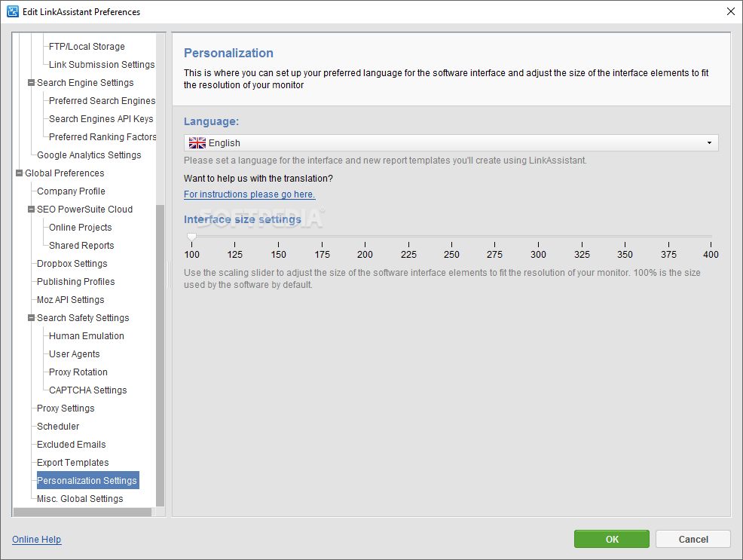Open Misc. Global Settings item

tap(80, 499)
